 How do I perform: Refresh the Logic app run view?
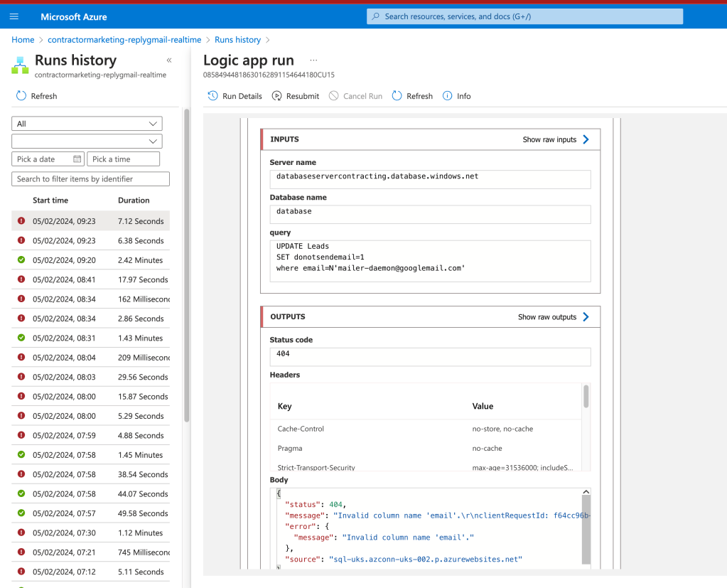412,96
